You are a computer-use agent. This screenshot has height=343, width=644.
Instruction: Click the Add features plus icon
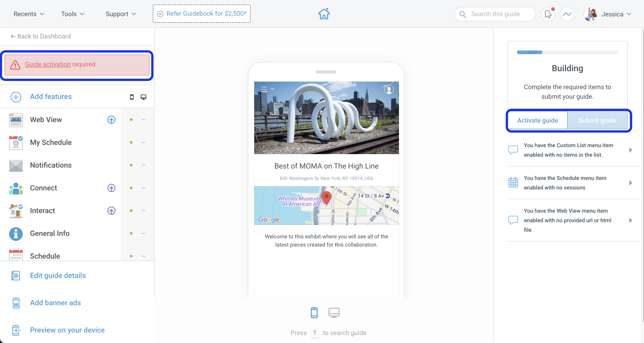point(16,97)
